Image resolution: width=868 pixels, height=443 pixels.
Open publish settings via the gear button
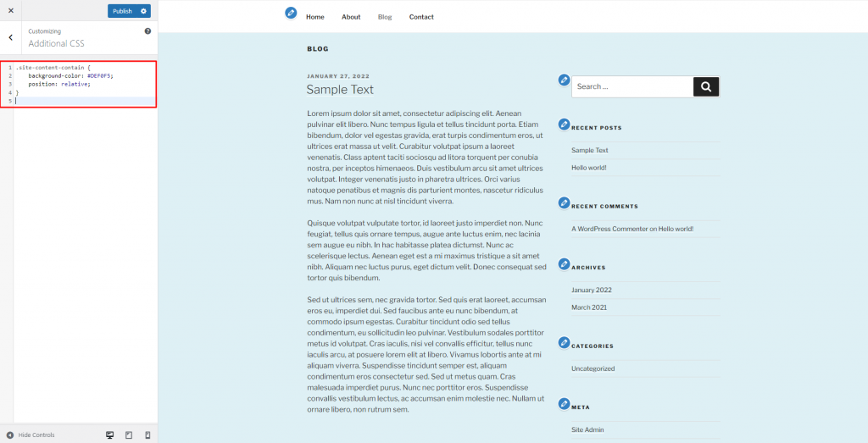[x=144, y=11]
